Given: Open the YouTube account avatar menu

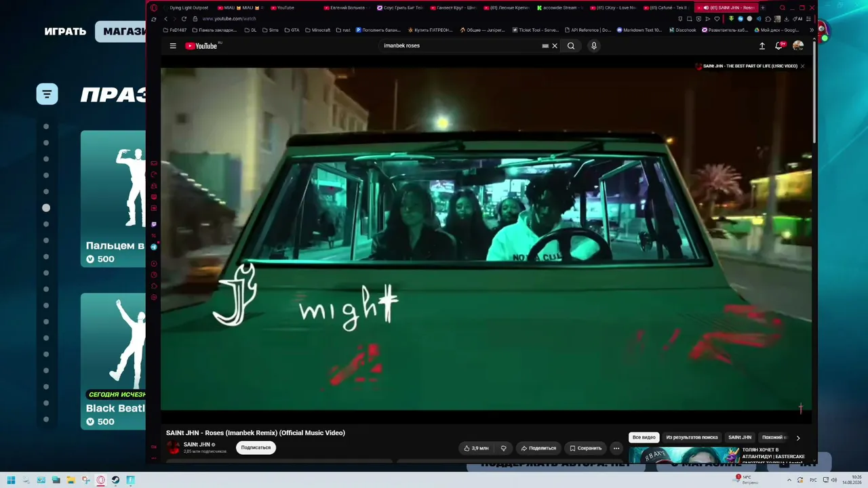Looking at the screenshot, I should [798, 46].
